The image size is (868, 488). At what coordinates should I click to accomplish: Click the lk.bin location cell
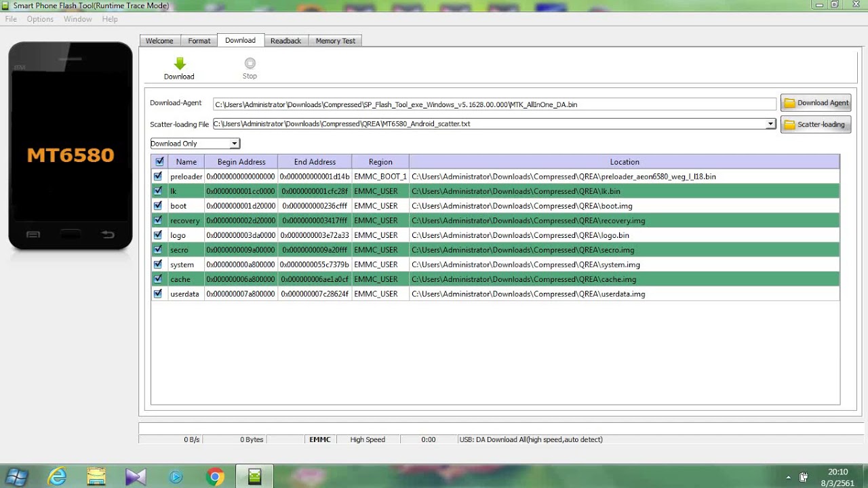625,191
